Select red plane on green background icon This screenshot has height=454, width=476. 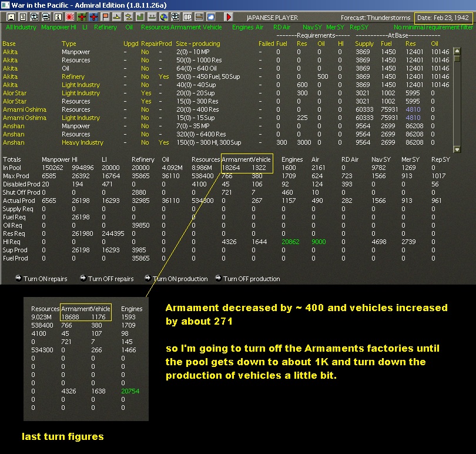82,17
